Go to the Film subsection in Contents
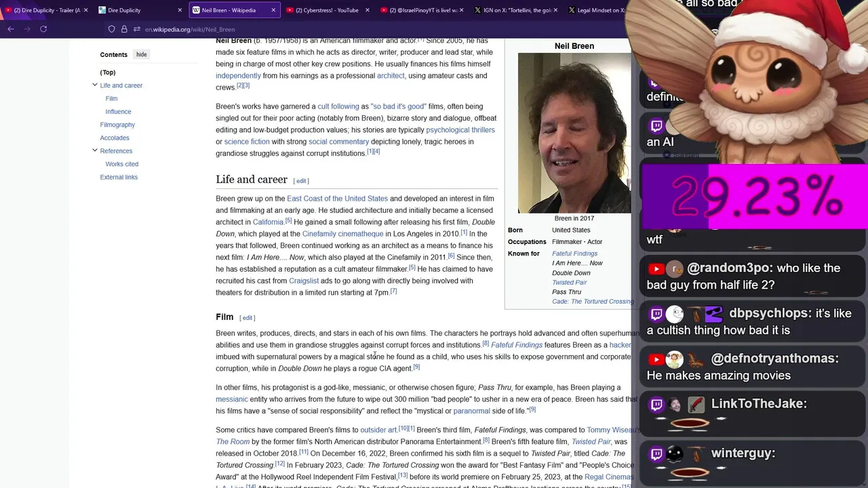 coord(112,98)
